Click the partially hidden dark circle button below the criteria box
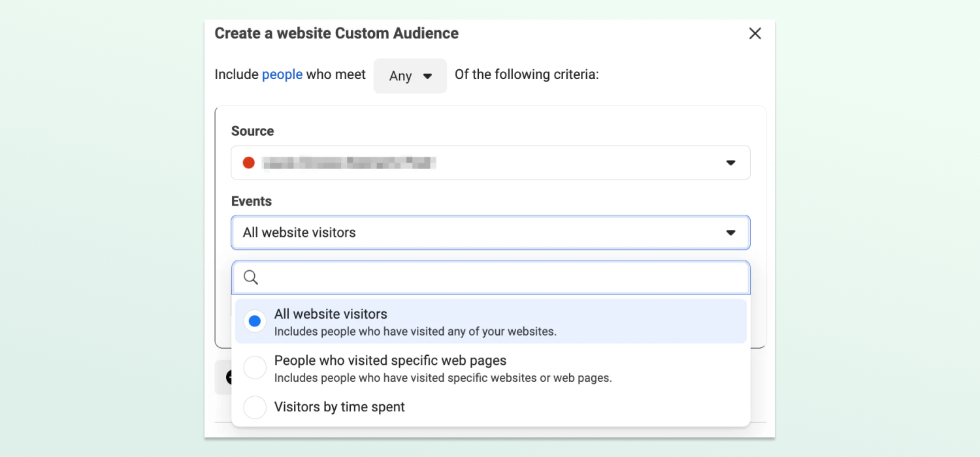This screenshot has height=457, width=980. (228, 377)
